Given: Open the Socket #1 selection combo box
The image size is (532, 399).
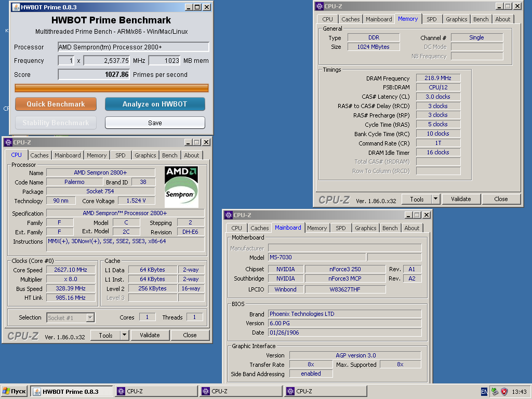Looking at the screenshot, I should [x=71, y=317].
